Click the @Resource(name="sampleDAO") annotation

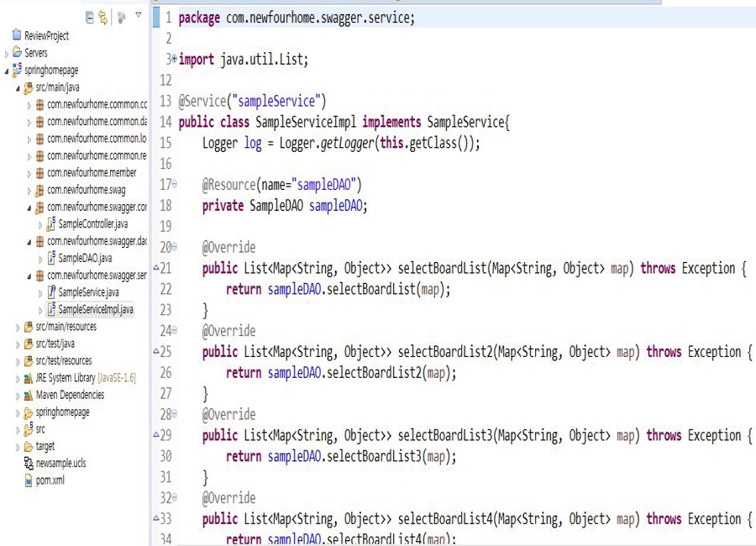[x=282, y=185]
